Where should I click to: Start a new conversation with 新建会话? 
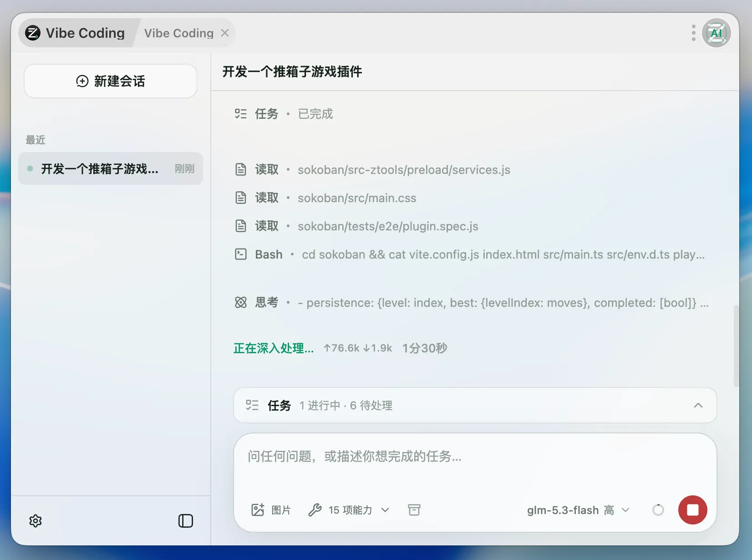(x=111, y=81)
